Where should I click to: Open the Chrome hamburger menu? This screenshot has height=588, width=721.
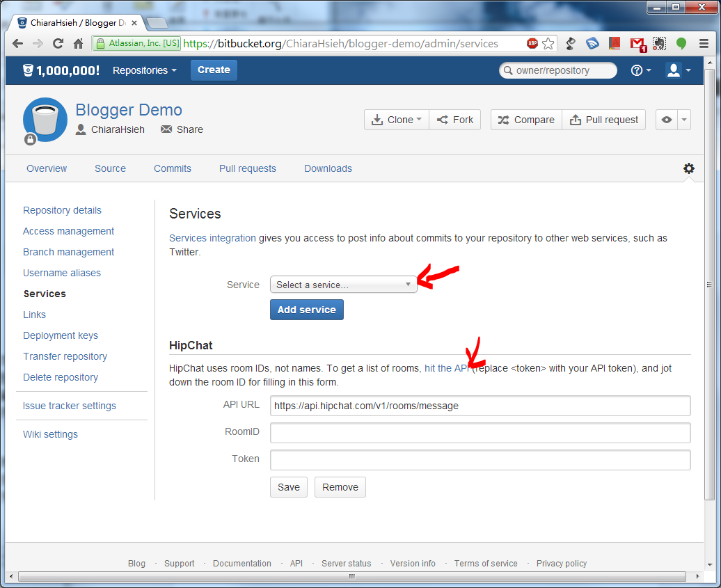[704, 44]
